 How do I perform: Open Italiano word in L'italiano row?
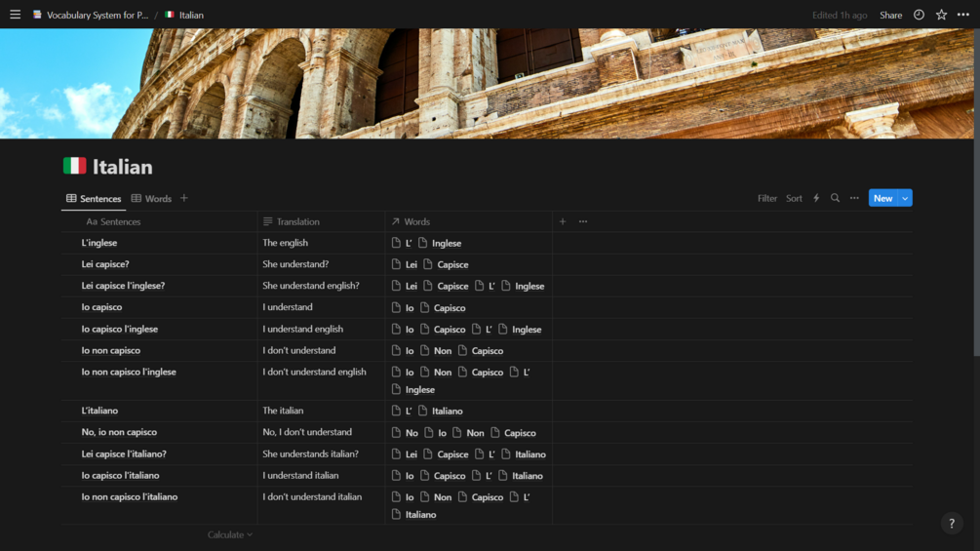(x=441, y=412)
